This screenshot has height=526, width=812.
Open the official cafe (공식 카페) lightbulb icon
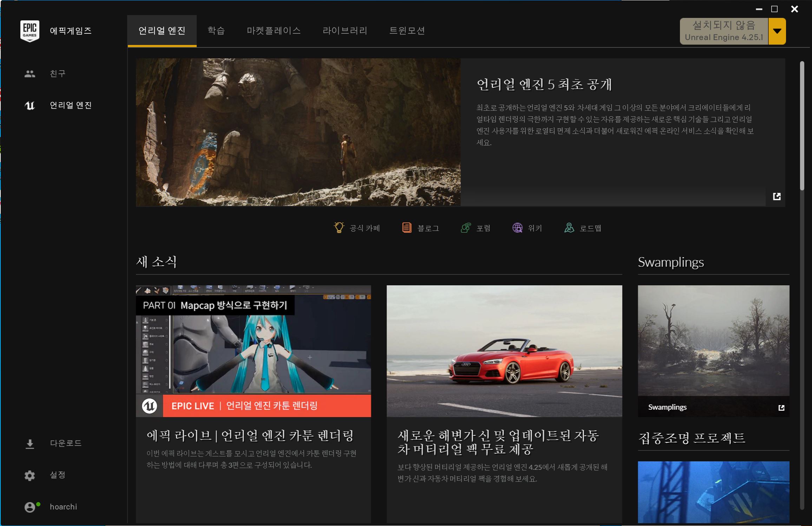[x=339, y=228]
